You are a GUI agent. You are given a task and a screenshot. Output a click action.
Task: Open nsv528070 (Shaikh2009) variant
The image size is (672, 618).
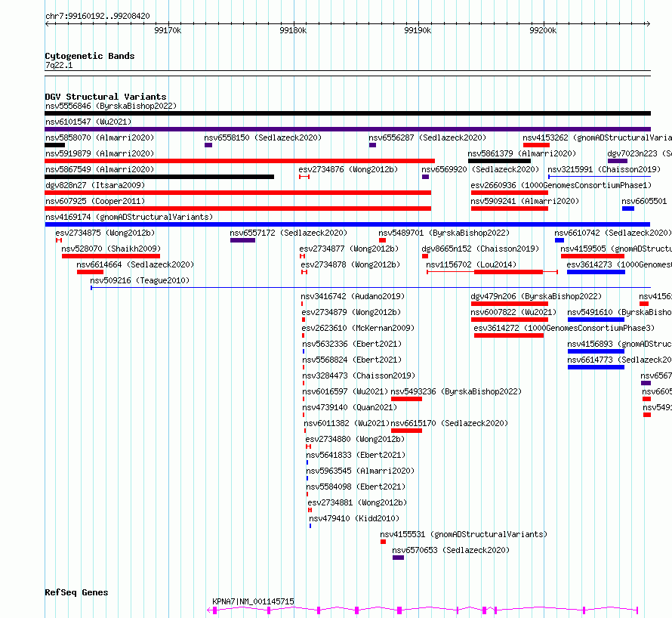coord(111,249)
